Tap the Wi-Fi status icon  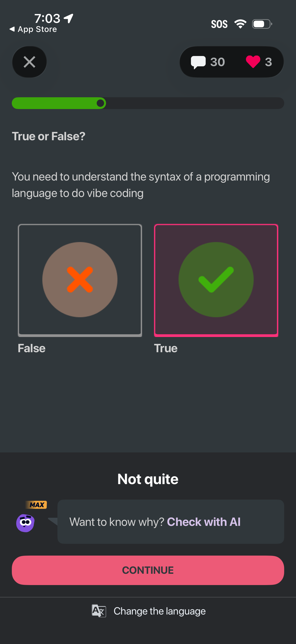[x=240, y=23]
